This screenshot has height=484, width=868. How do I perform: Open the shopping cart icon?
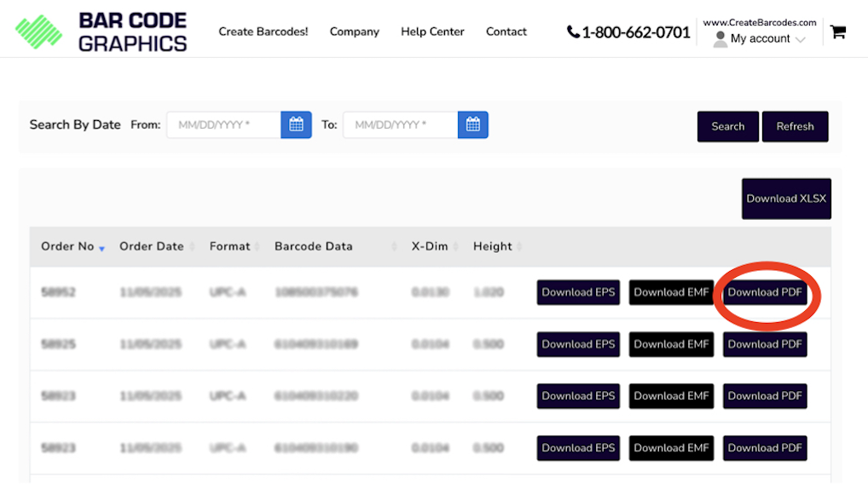(x=837, y=32)
